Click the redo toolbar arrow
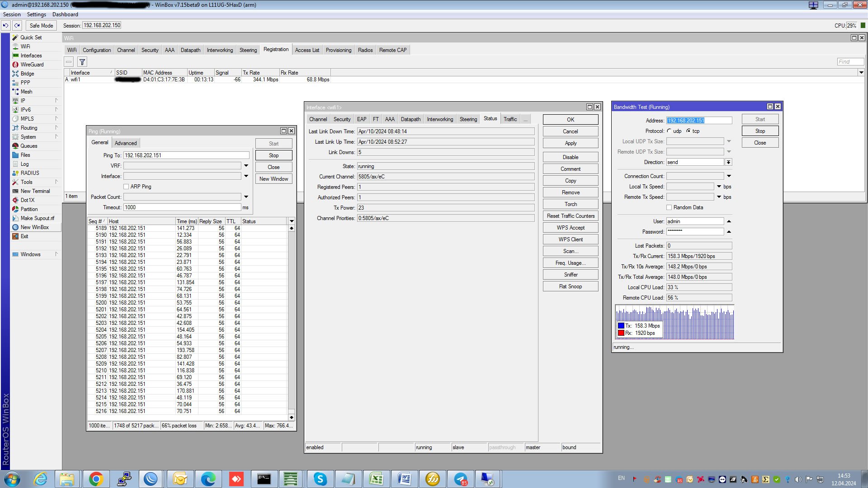Image resolution: width=868 pixels, height=488 pixels. click(17, 26)
